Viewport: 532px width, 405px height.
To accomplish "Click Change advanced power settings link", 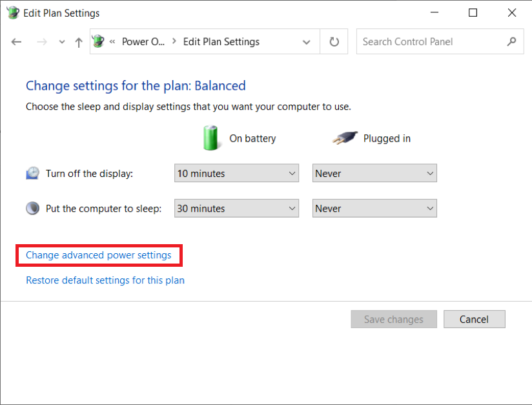I will pyautogui.click(x=98, y=255).
